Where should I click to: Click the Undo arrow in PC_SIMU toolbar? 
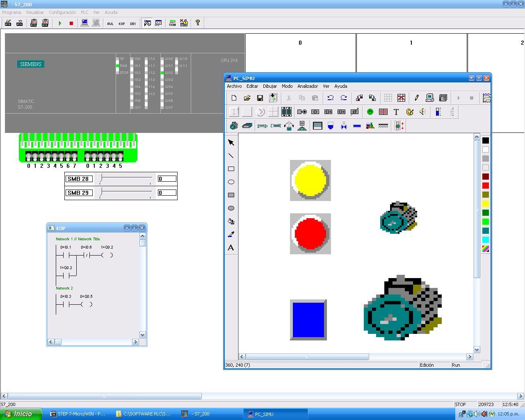click(x=331, y=98)
